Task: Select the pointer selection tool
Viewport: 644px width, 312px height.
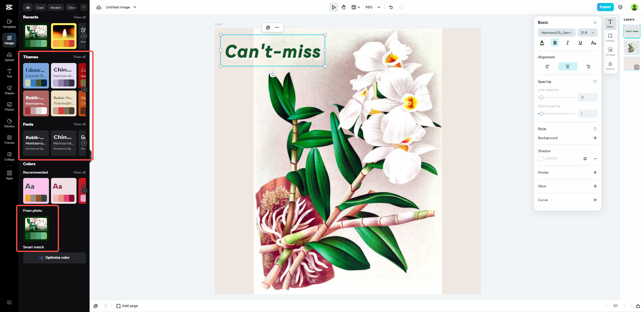Action: [x=334, y=7]
